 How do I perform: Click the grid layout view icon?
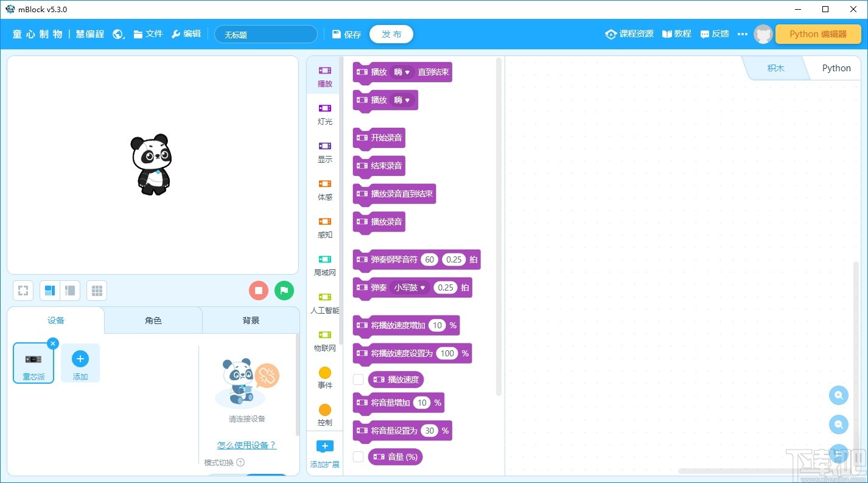pyautogui.click(x=97, y=291)
